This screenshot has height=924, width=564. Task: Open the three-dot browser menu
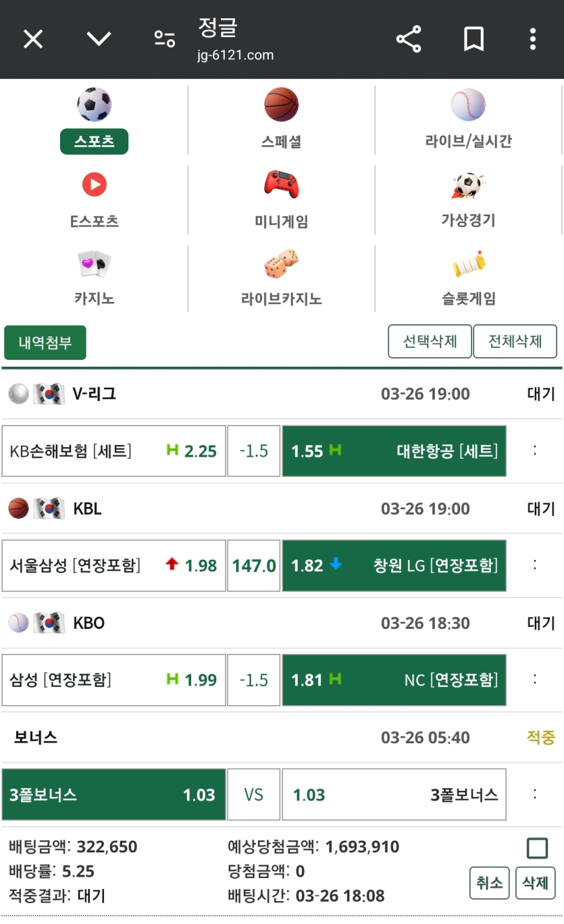pos(533,39)
